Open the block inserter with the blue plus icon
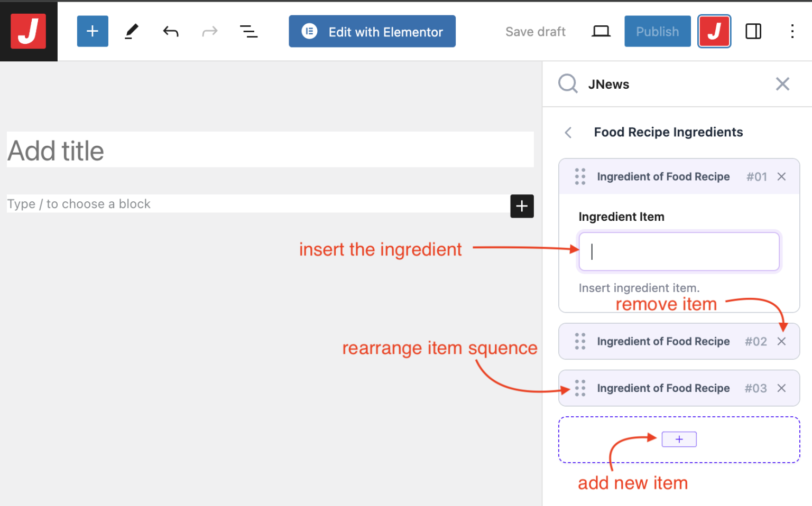Image resolution: width=812 pixels, height=506 pixels. 93,31
